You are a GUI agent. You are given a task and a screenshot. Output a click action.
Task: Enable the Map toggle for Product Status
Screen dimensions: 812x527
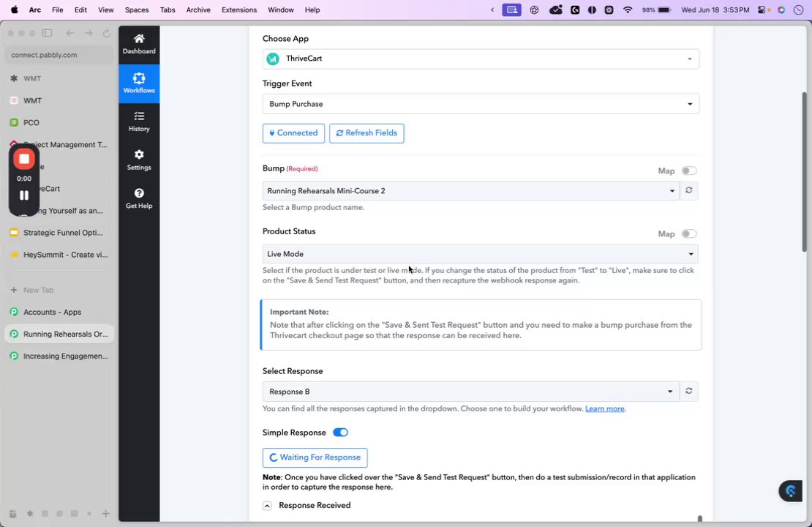pyautogui.click(x=689, y=233)
